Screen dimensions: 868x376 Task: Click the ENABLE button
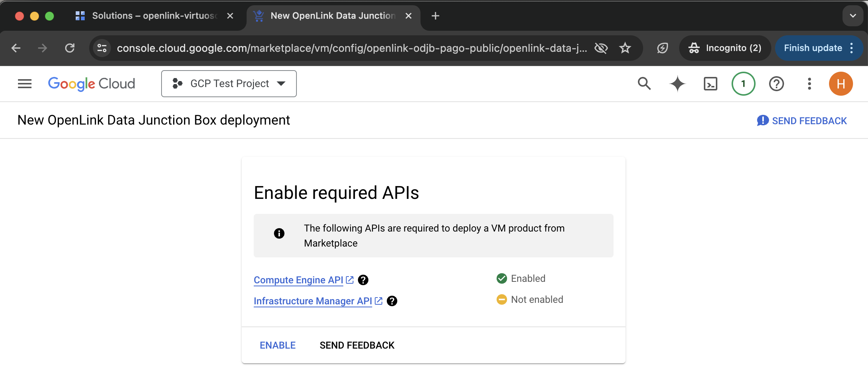tap(278, 345)
